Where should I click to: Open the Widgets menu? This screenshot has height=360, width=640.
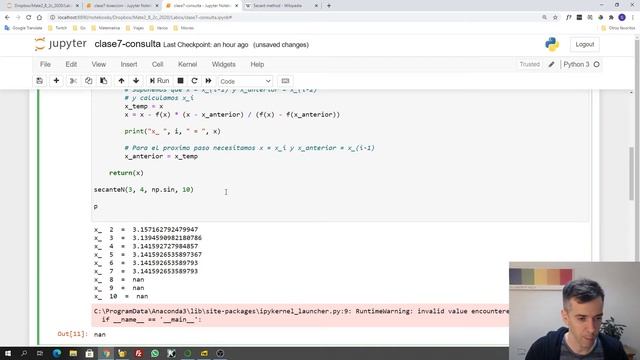click(223, 64)
